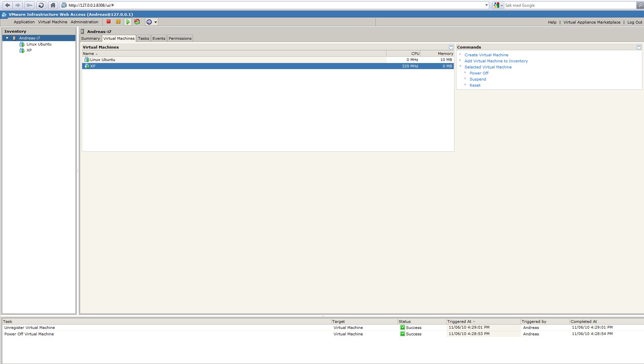644x364 pixels.
Task: Click the Create Virtual Machine link
Action: (x=486, y=55)
